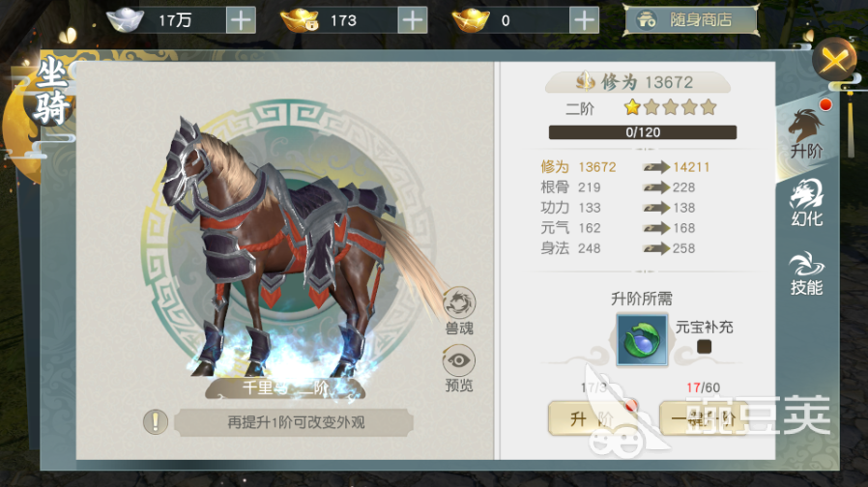Image resolution: width=868 pixels, height=487 pixels.
Task: Click the 预览 preview eye icon
Action: tap(459, 360)
